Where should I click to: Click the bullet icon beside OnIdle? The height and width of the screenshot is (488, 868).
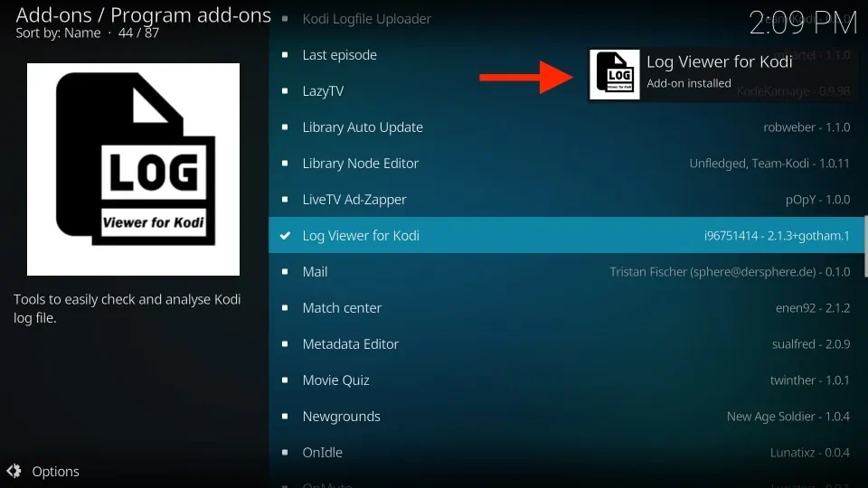click(285, 452)
